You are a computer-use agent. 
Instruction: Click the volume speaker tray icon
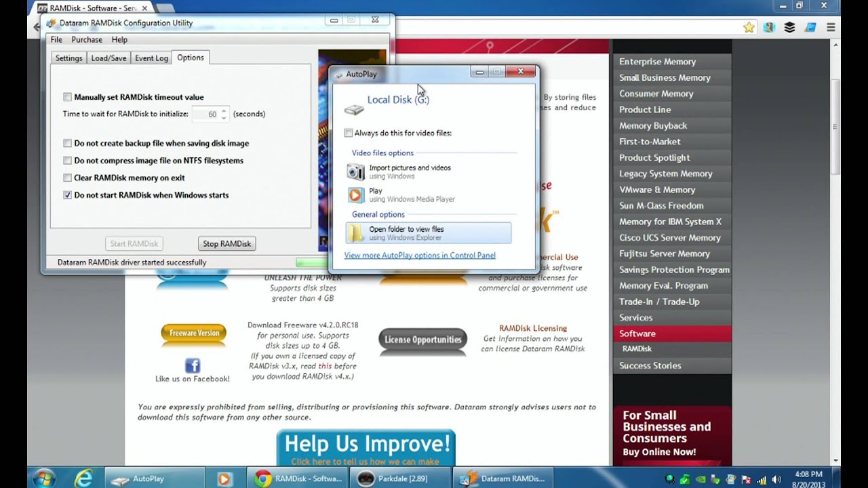tap(776, 480)
